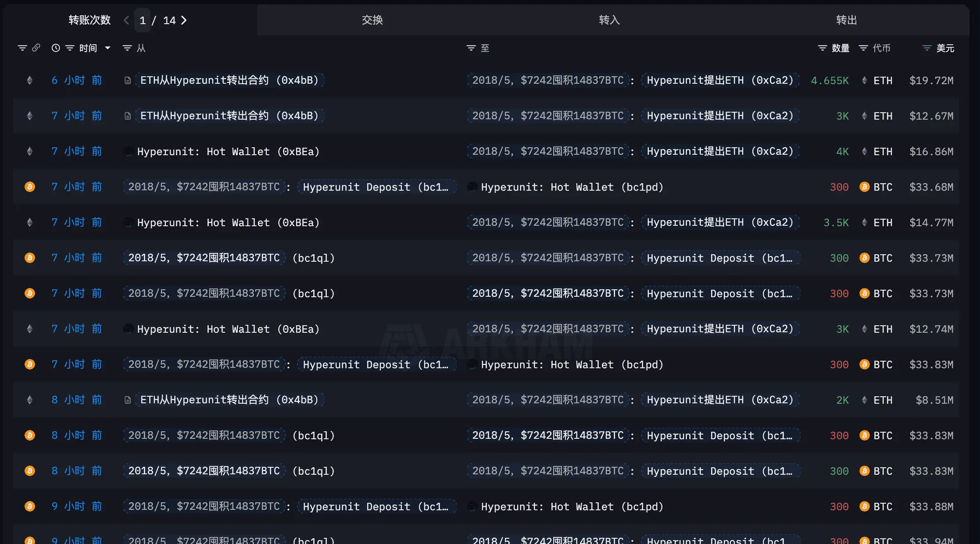Open the 9 小时 前 timestamp in the $33.88M row
The height and width of the screenshot is (544, 980).
(x=77, y=506)
